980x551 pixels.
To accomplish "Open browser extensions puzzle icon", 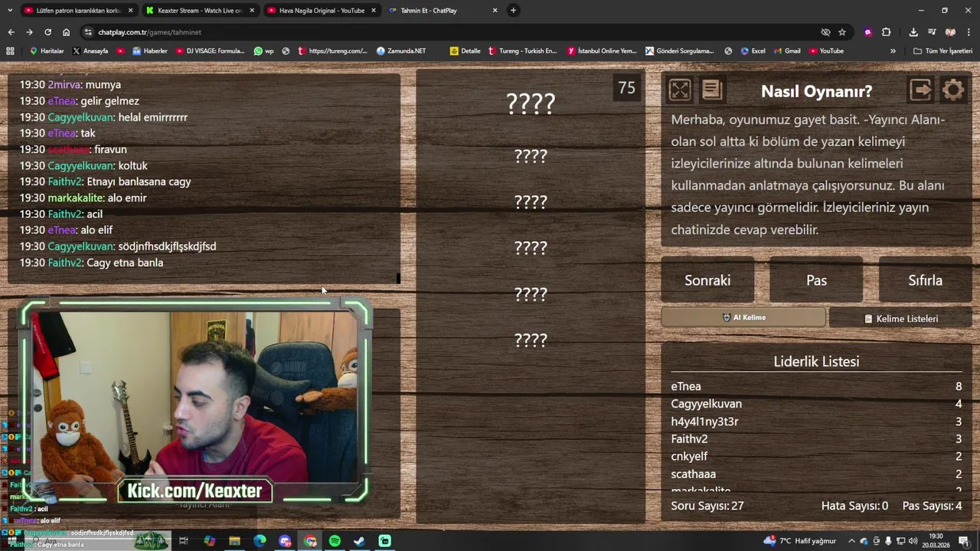I will (x=886, y=32).
